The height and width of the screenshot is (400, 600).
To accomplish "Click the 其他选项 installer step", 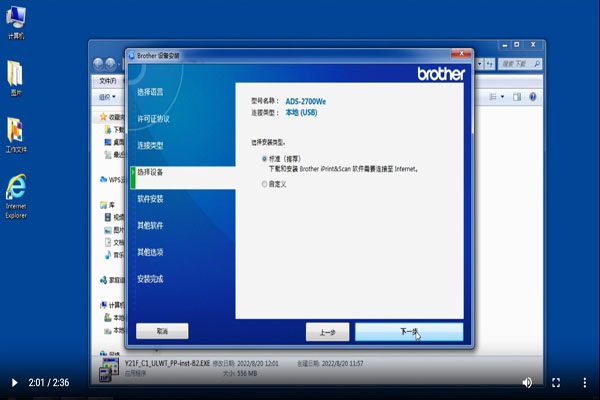I will [x=150, y=252].
